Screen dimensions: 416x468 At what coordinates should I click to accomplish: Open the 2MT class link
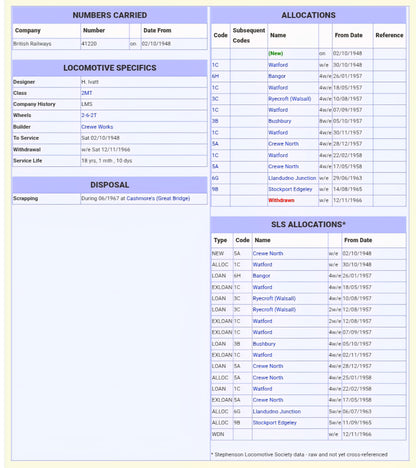(87, 93)
